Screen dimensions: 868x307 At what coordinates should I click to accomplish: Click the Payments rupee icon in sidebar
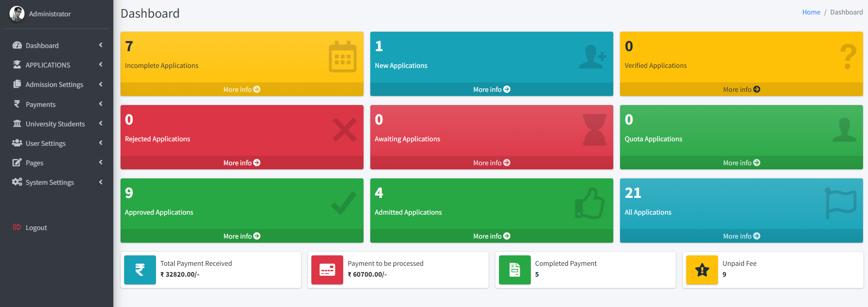coord(17,104)
